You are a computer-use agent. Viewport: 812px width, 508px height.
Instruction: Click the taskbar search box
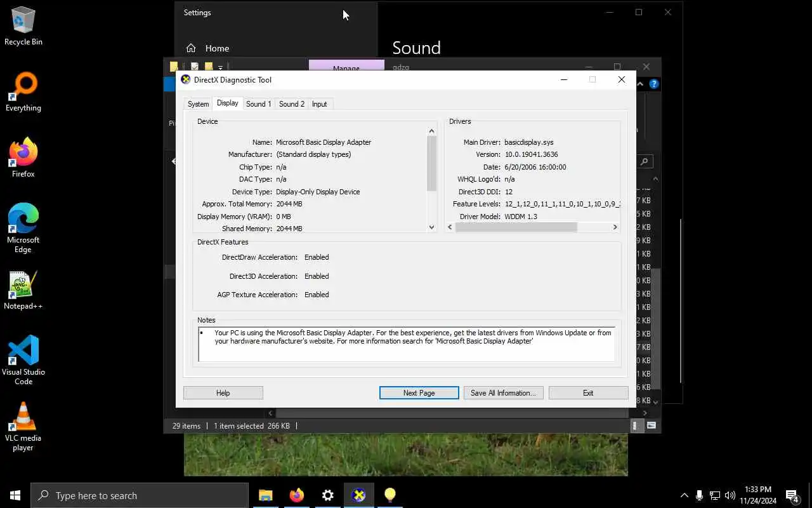(140, 495)
